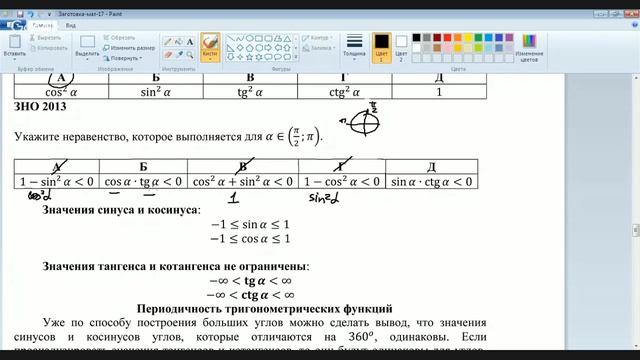Click the Crop (Обрезать) button
Screen dimensions: 640x360
coord(119,38)
